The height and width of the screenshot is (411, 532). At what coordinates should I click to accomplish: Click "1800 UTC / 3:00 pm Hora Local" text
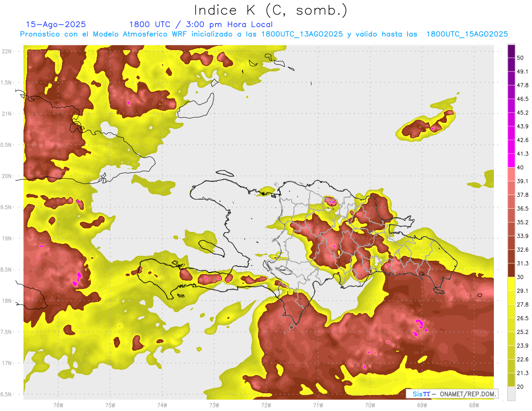201,24
